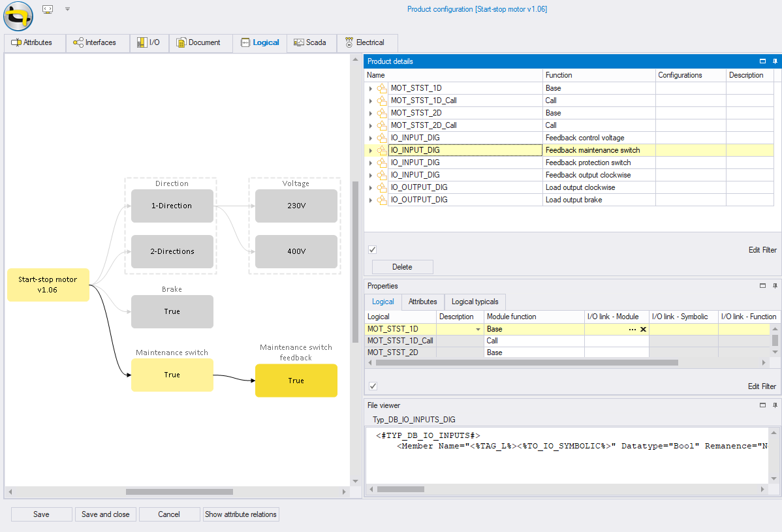Open the Description dropdown for MOT_STST_1D

pos(478,329)
